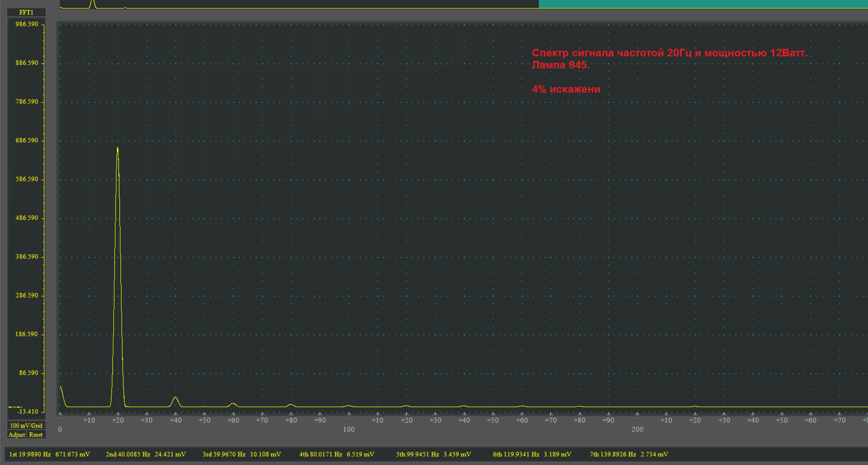Click the 986.590 top scale value
The height and width of the screenshot is (465, 868).
[27, 24]
